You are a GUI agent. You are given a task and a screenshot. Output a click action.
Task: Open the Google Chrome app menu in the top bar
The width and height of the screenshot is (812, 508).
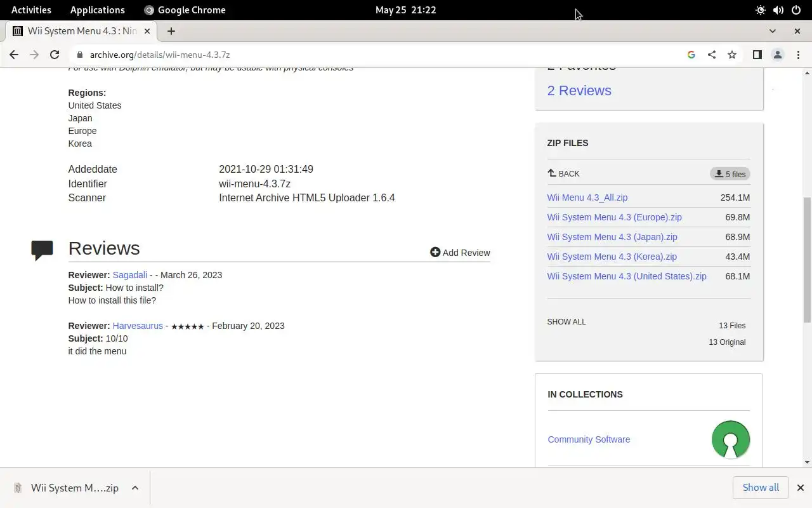pyautogui.click(x=185, y=10)
